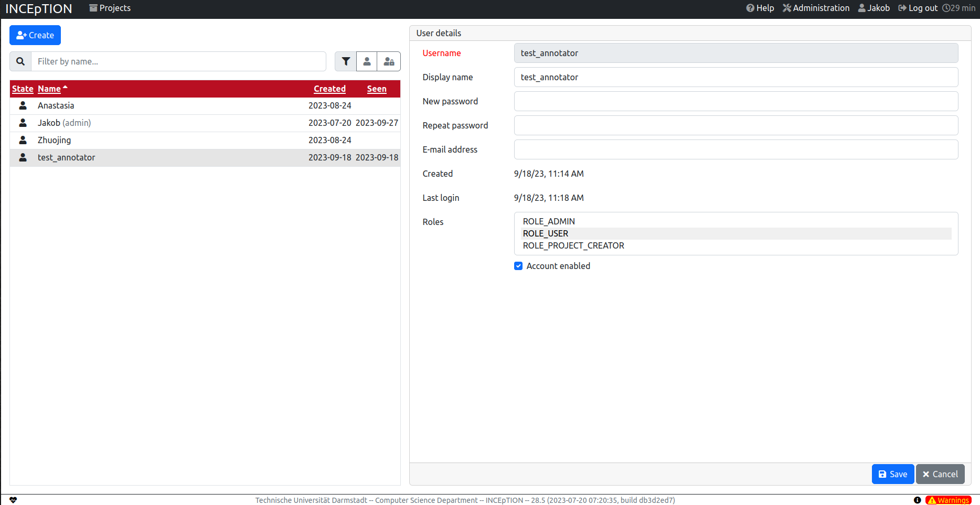The image size is (980, 505).
Task: Sort the user list by Name
Action: click(x=49, y=89)
